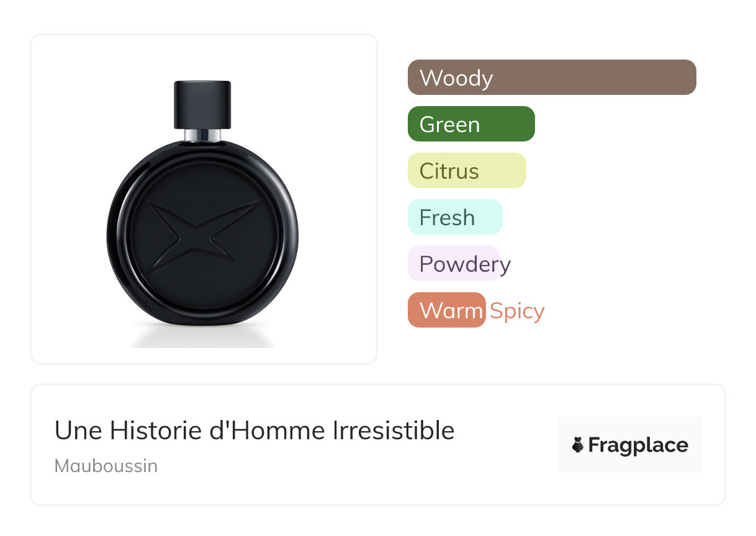Click the Fragplace pear-shaped logo icon

pos(578,445)
